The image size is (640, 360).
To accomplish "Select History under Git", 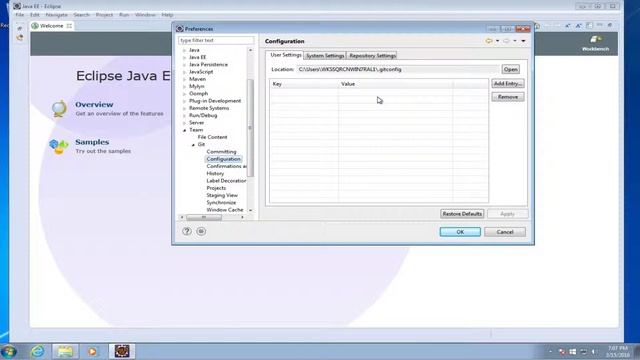I will click(x=215, y=173).
